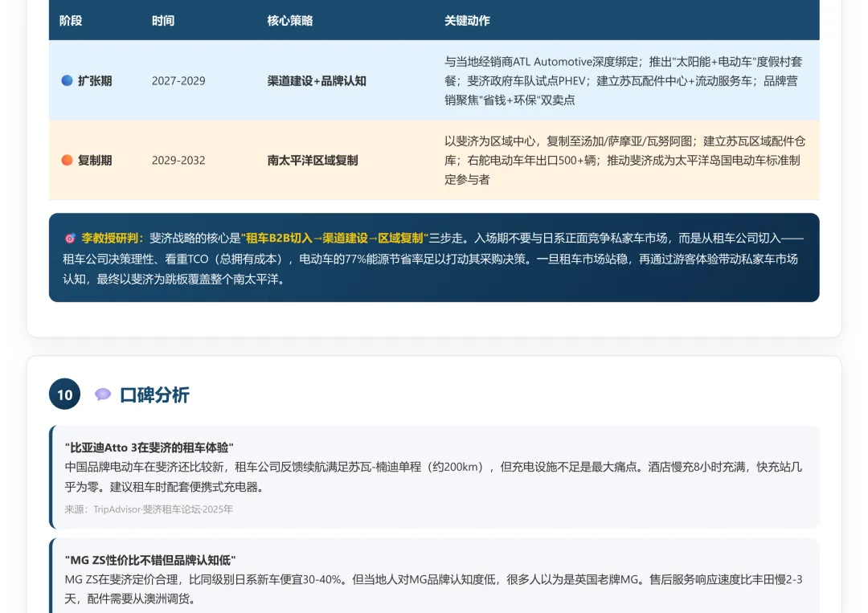Click the 渠道建设+品牌认知 strategy cell
The width and height of the screenshot is (868, 613).
[317, 81]
